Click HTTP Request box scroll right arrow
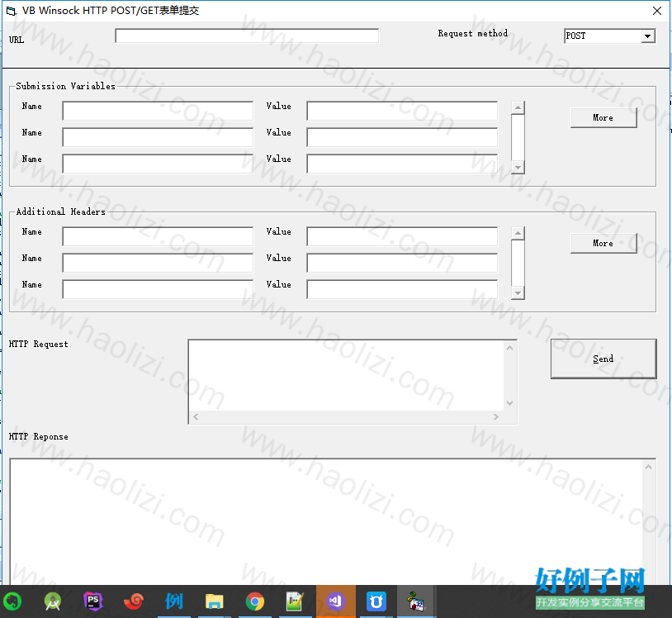Screen dimensions: 672x618 [x=496, y=417]
